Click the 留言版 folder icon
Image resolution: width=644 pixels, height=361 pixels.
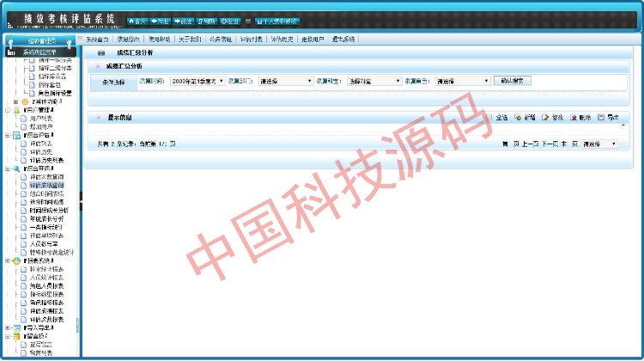17,336
